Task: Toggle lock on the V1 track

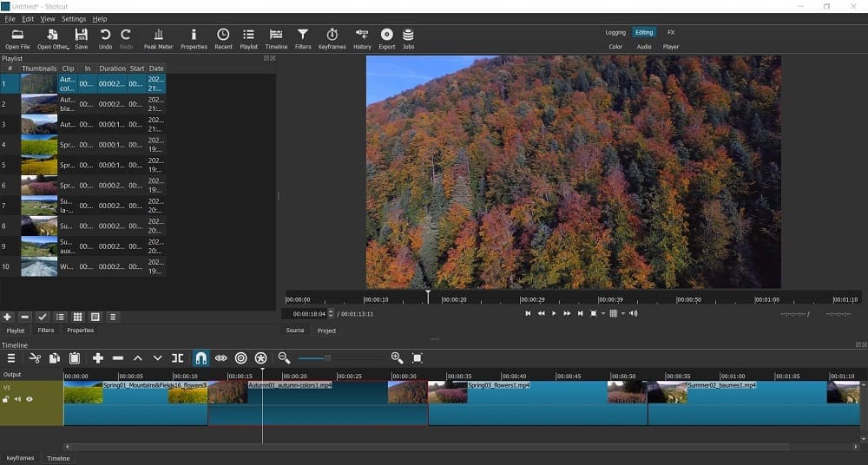Action: (x=6, y=399)
